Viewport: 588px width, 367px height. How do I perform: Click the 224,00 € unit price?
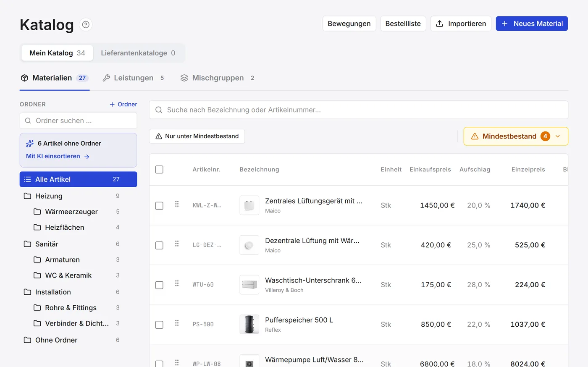pos(530,285)
